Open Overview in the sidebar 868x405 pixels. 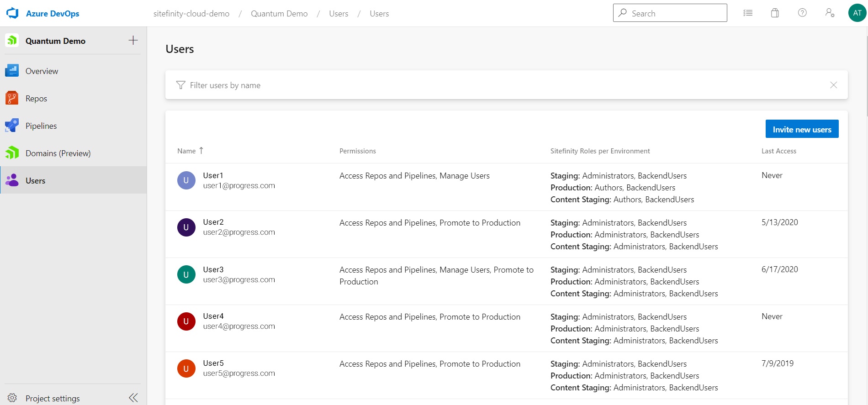tap(42, 71)
